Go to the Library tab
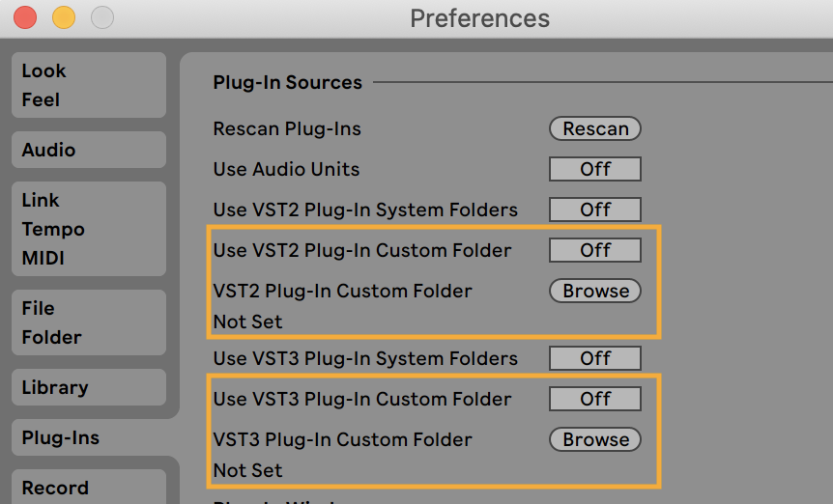 tap(87, 387)
